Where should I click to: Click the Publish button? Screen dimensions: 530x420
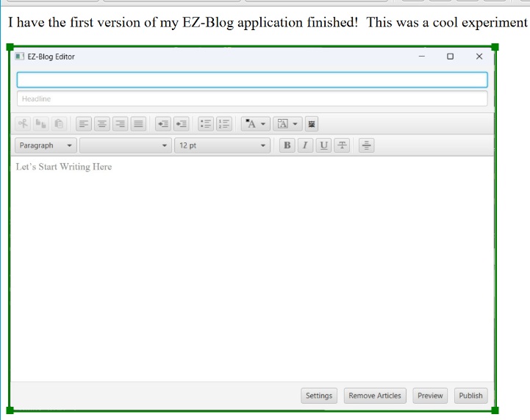coord(470,396)
